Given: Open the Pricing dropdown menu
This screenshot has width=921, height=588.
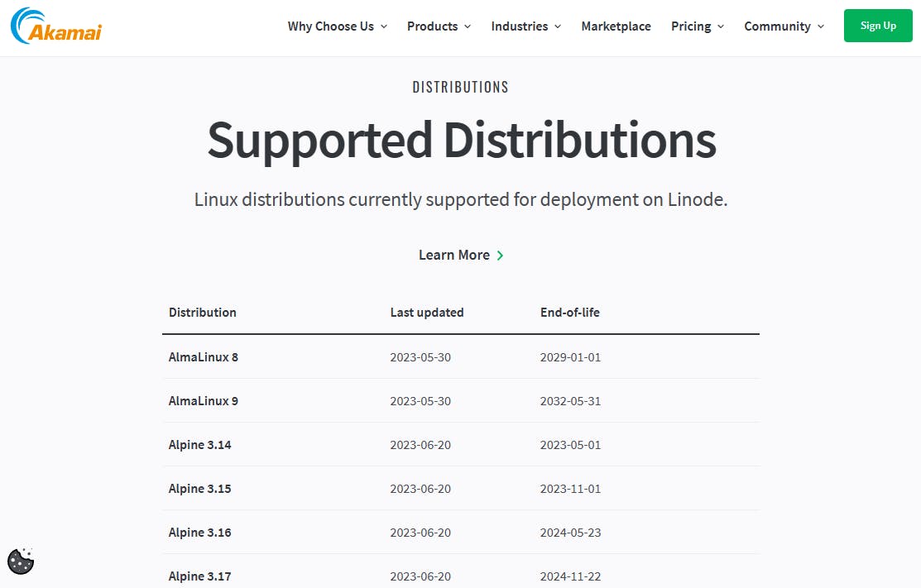Looking at the screenshot, I should 697,26.
